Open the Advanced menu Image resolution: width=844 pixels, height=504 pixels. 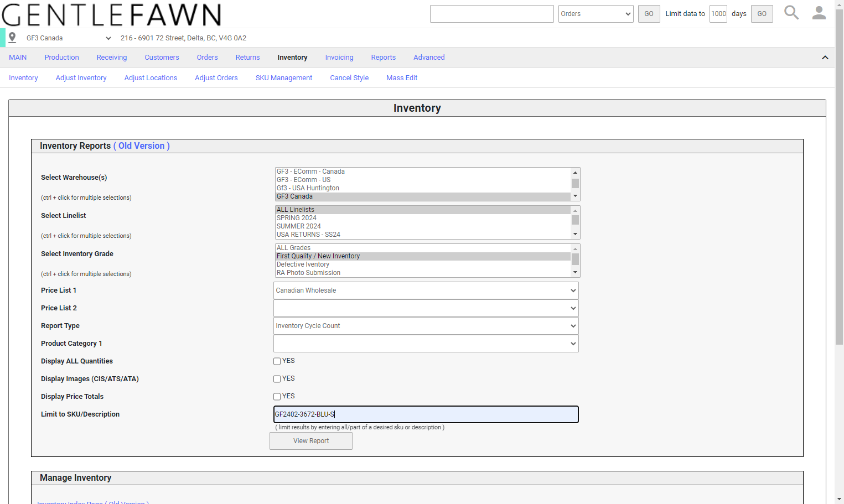[429, 58]
